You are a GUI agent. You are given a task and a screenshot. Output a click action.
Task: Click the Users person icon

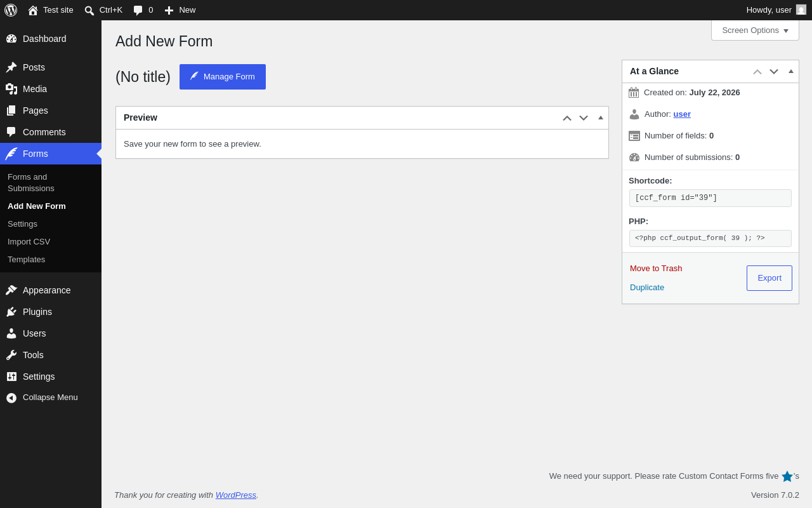11,333
